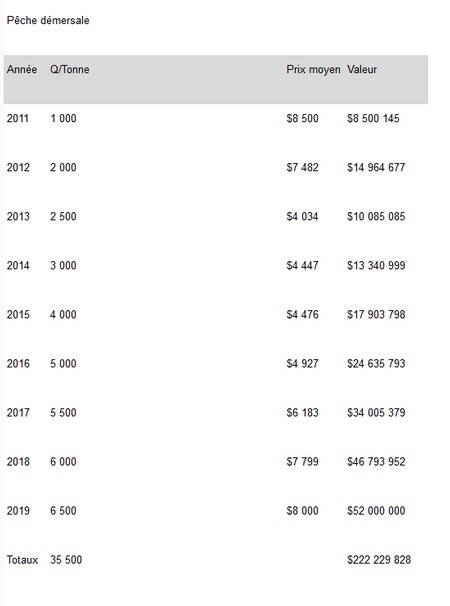Click the Prix moyen column header
Viewport: 450px width, 606px height.
tap(313, 70)
